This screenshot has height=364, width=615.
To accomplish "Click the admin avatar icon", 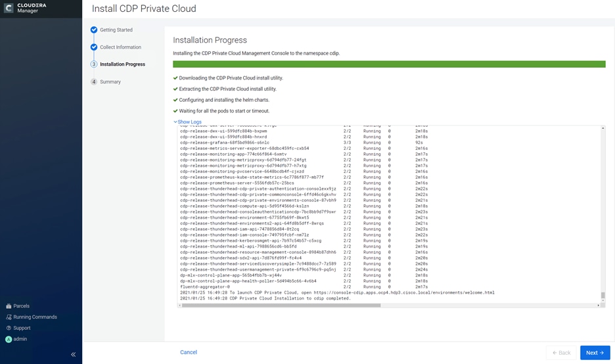I will click(9, 339).
